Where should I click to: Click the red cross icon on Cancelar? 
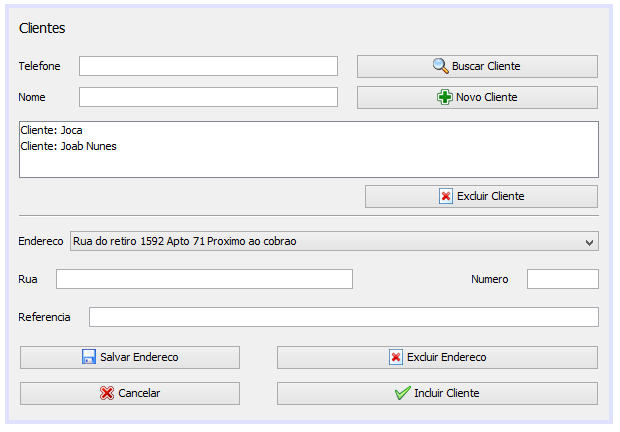107,393
